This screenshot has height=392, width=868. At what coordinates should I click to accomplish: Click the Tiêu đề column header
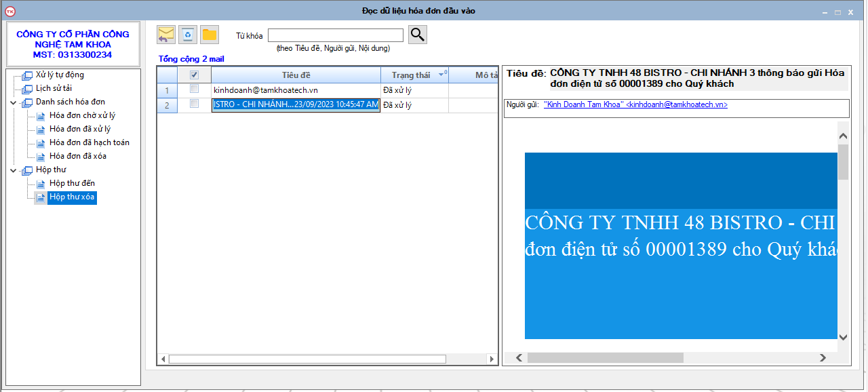click(296, 75)
